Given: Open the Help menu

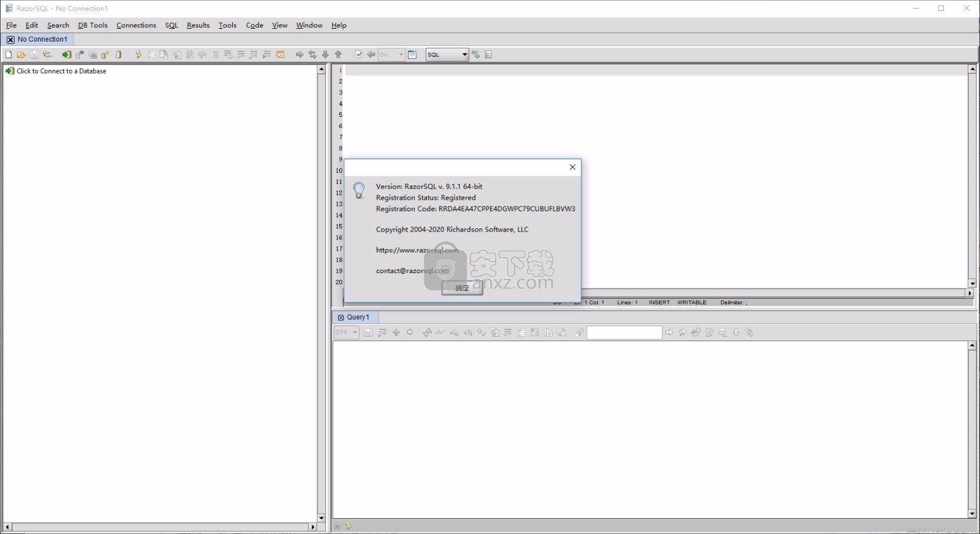Looking at the screenshot, I should click(x=339, y=25).
